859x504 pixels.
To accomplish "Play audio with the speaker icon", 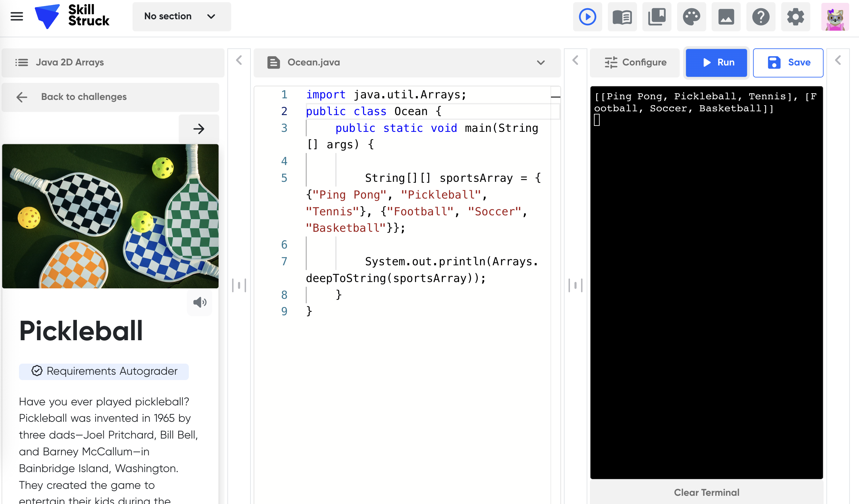I will pos(200,302).
